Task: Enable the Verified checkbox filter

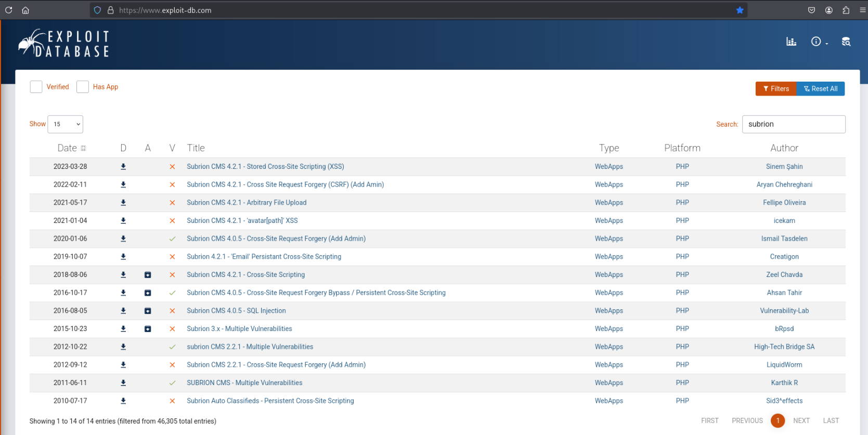Action: (36, 87)
